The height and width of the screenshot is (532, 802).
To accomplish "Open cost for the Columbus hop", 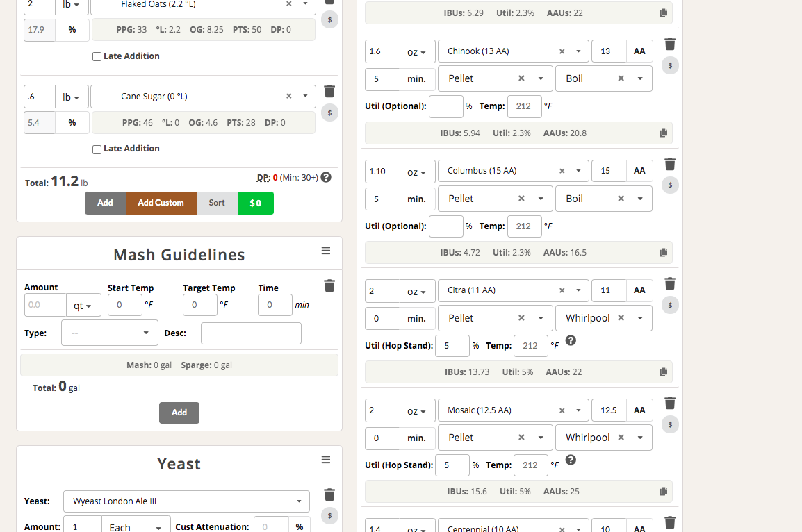I will (x=670, y=185).
